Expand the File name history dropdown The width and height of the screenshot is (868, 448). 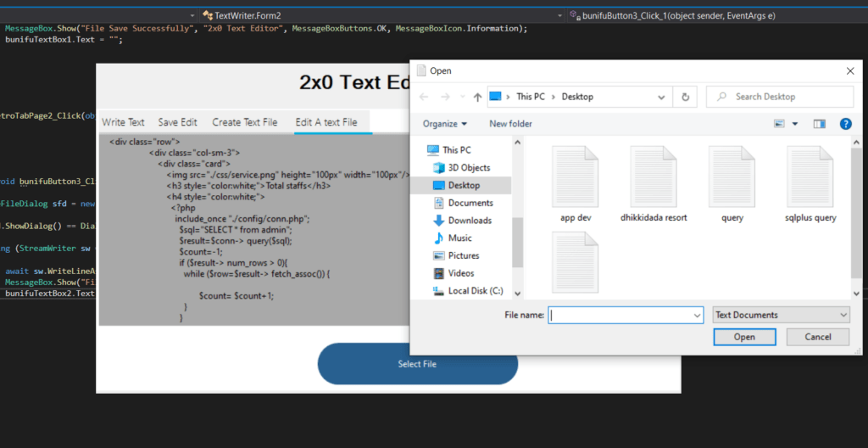697,315
